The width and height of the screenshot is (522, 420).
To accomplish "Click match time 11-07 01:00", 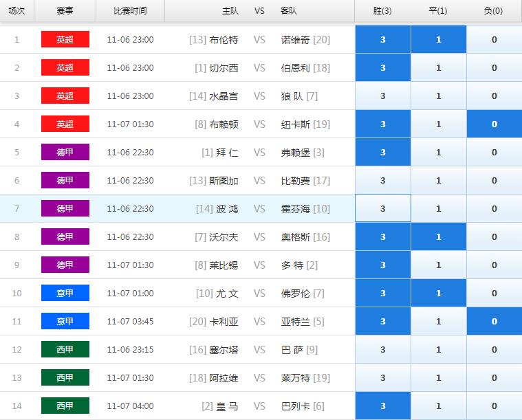I will tap(130, 294).
